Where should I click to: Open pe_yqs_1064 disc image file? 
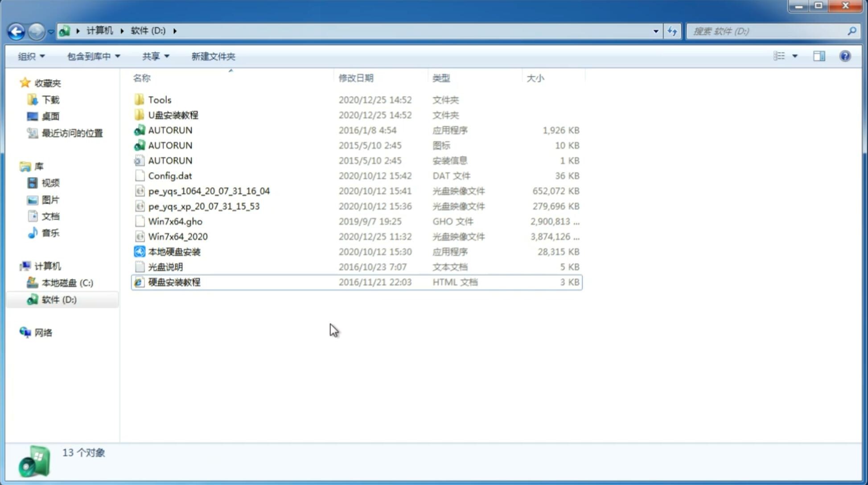point(209,191)
